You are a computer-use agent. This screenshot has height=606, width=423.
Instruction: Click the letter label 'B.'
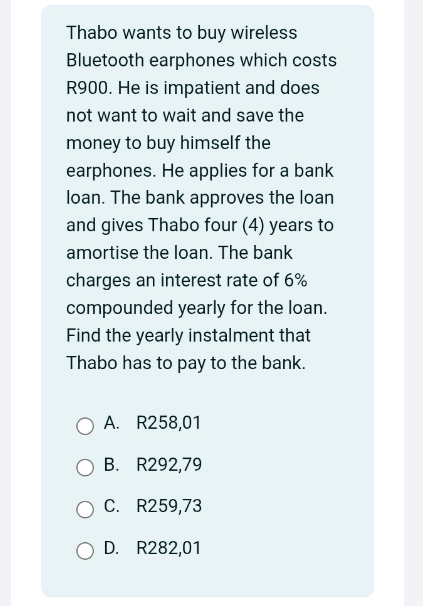111,465
